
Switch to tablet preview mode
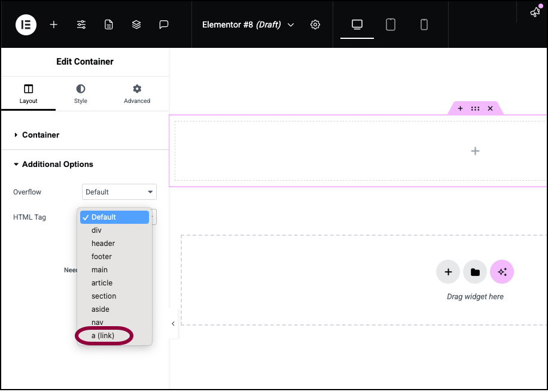(391, 25)
